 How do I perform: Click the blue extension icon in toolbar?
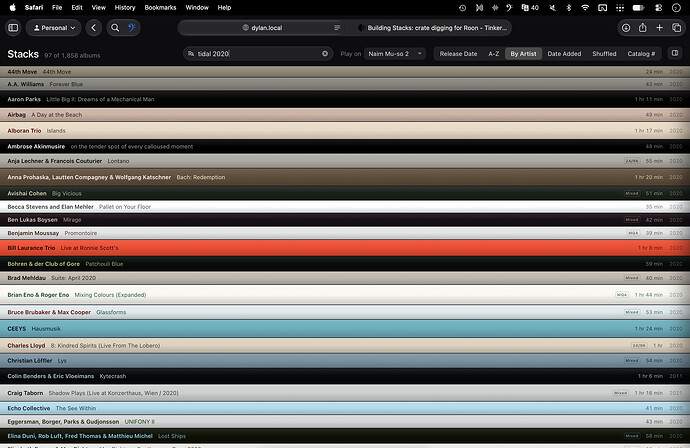point(132,28)
